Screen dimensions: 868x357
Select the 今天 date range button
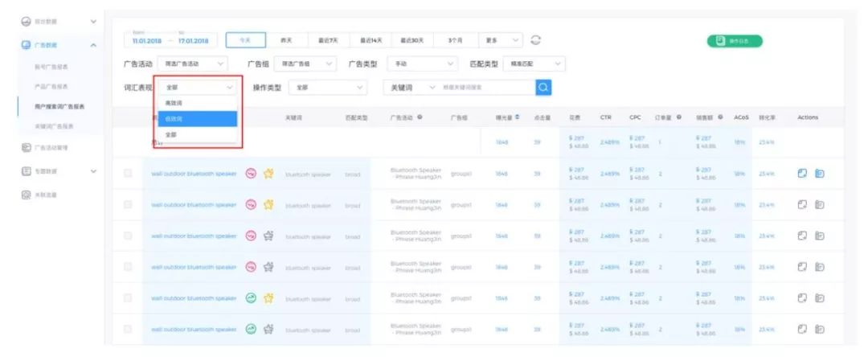tap(246, 40)
